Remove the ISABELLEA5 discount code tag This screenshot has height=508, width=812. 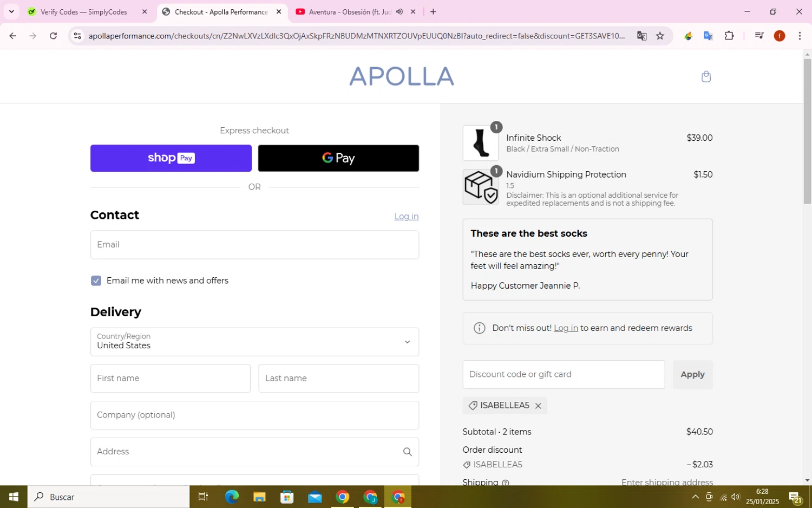[538, 406]
